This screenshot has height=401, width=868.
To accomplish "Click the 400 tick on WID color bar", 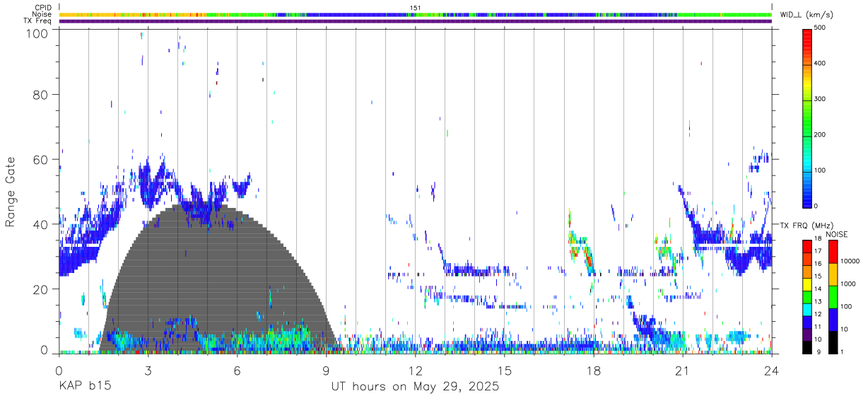I will [820, 64].
